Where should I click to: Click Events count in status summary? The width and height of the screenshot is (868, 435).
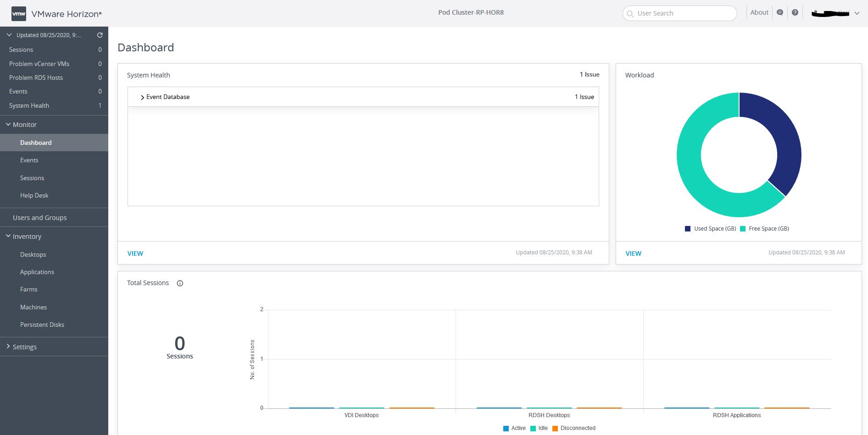(54, 91)
